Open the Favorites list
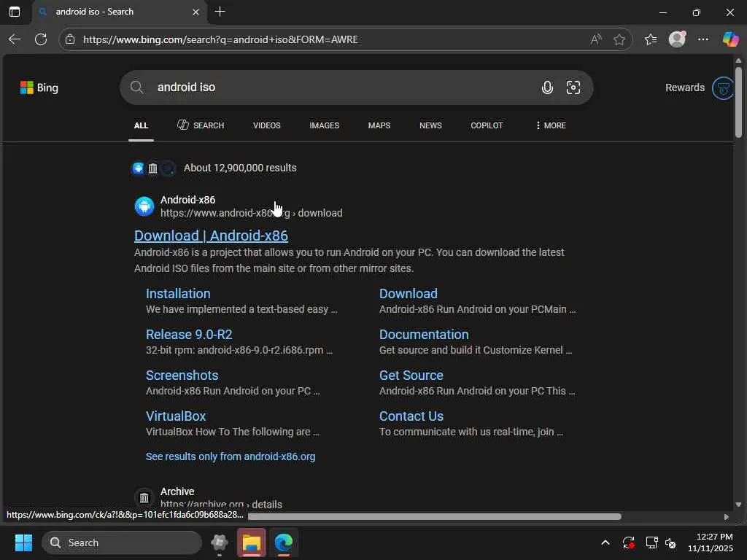The height and width of the screenshot is (560, 747). (x=651, y=39)
